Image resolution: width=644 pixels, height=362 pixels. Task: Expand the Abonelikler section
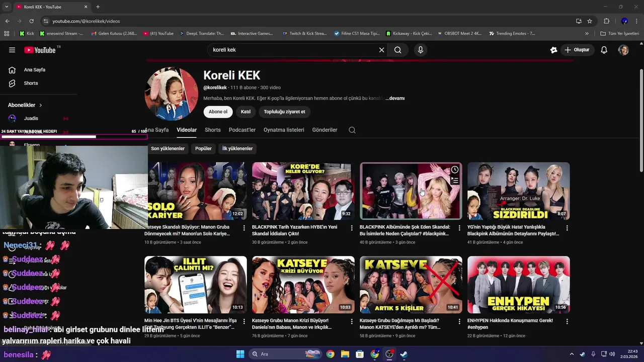(x=25, y=105)
